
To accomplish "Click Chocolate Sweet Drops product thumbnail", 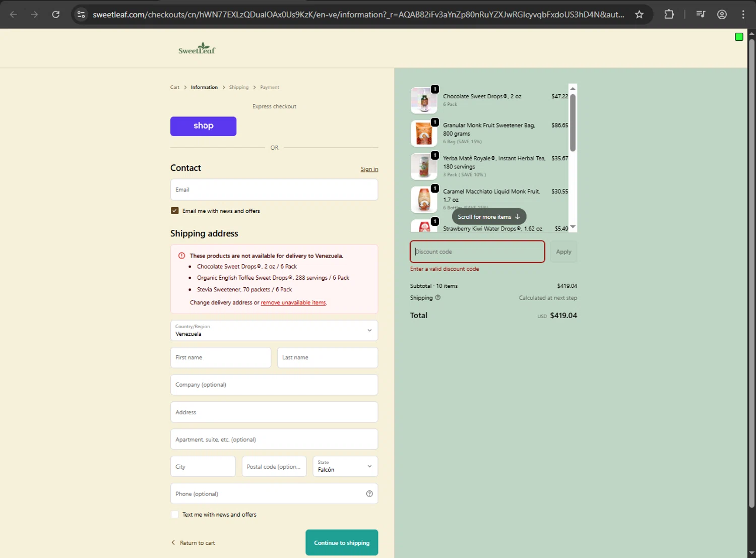I will (x=424, y=100).
